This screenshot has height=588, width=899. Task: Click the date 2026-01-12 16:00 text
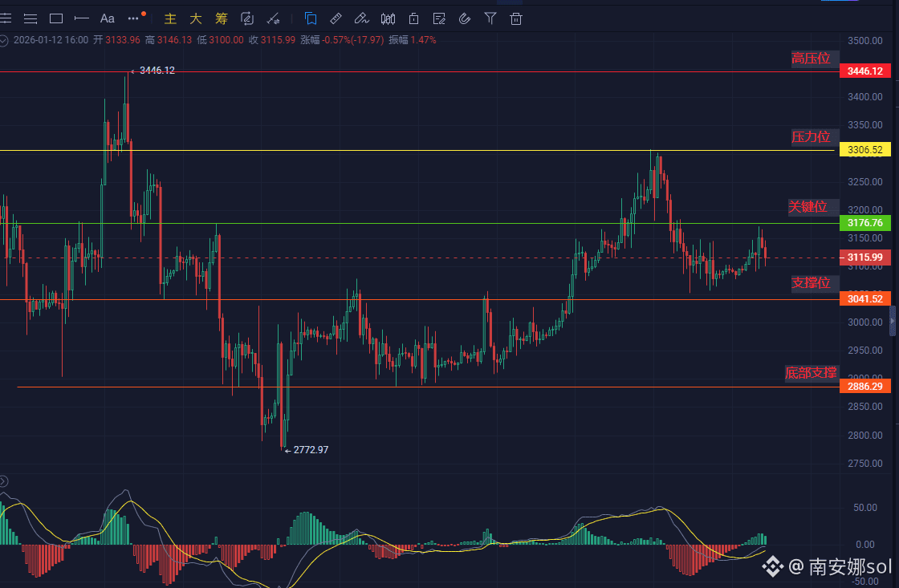(51, 40)
